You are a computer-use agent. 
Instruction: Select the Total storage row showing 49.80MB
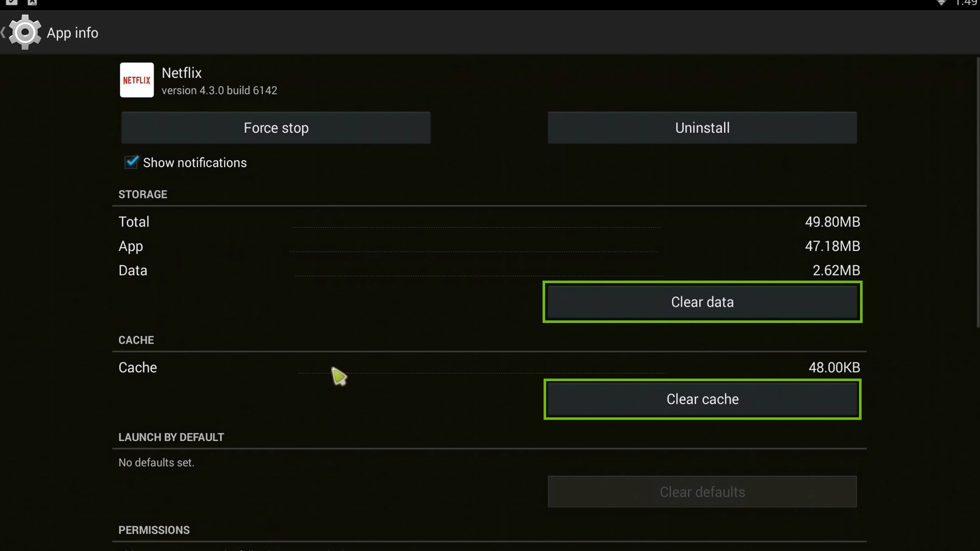489,221
